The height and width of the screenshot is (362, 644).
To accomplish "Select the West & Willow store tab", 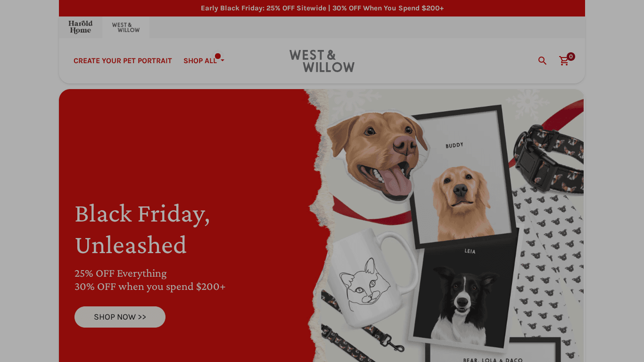I will [x=126, y=27].
